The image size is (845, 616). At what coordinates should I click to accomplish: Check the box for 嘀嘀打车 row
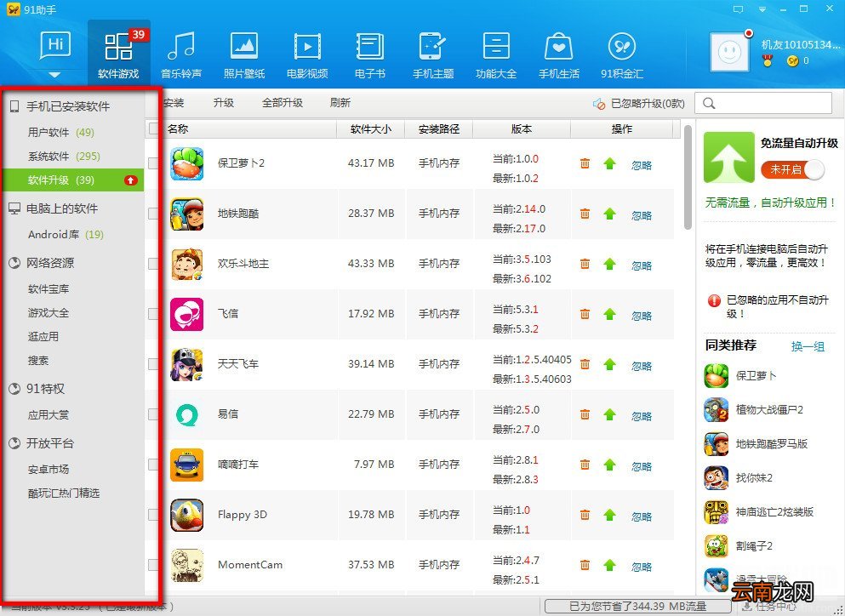(x=153, y=464)
